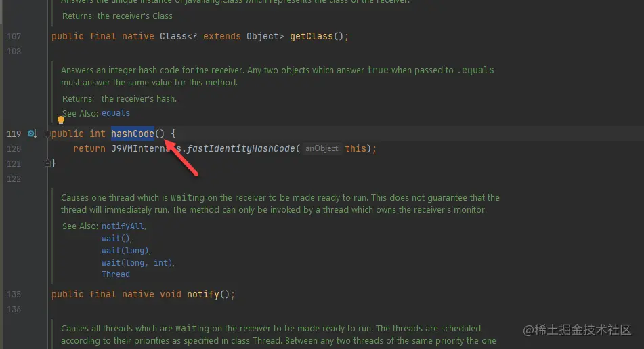
Task: Click the J9VMInternals class reference
Action: [x=146, y=148]
